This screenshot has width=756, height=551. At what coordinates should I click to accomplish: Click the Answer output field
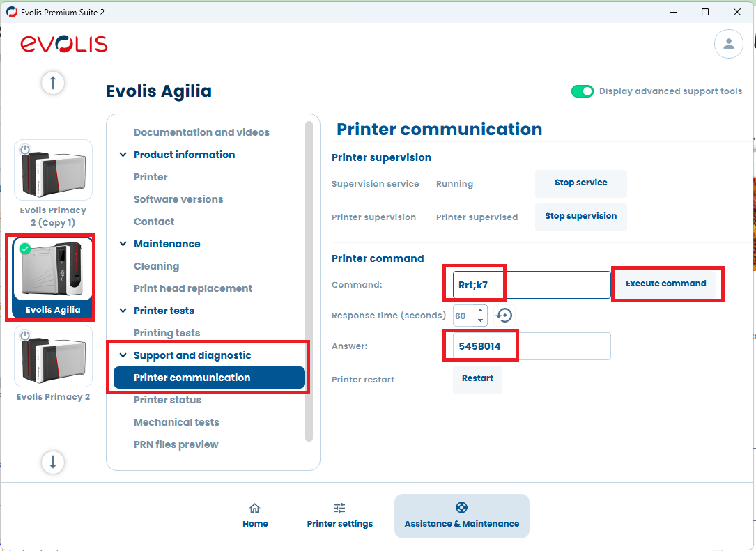coord(532,346)
